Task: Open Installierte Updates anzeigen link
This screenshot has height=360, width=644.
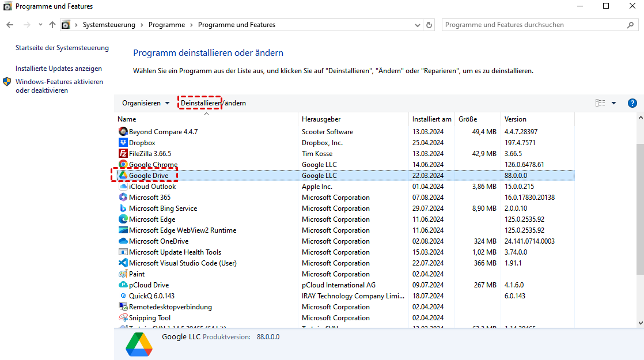Action: pos(59,69)
